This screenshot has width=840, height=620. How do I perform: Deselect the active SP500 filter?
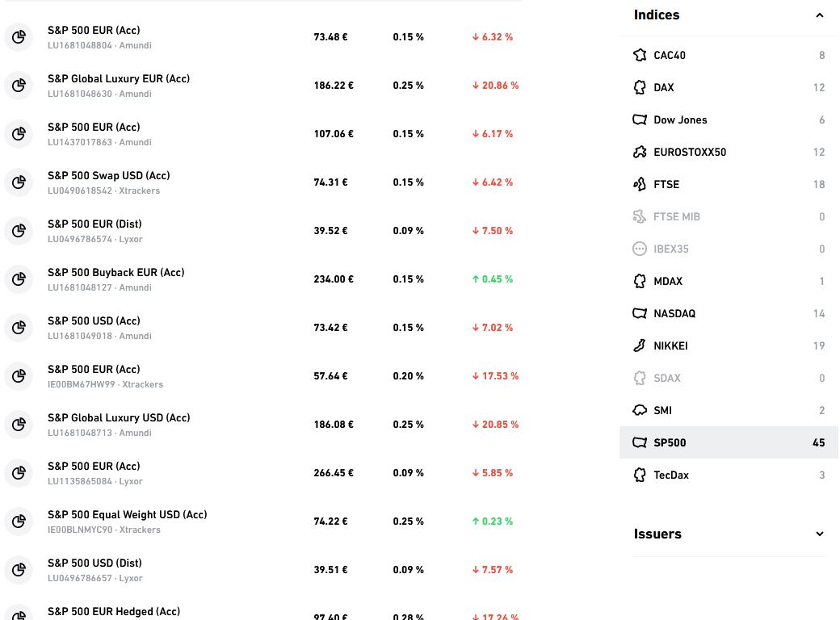tap(729, 442)
